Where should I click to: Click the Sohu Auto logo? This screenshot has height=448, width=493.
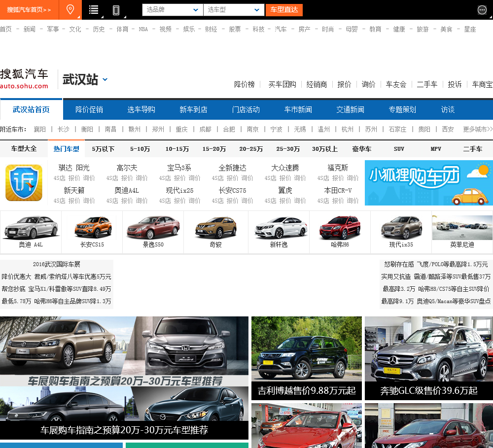pos(24,79)
